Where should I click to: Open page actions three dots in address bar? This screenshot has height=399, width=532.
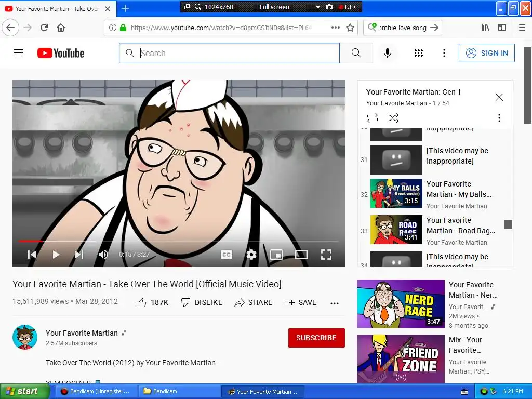point(335,28)
